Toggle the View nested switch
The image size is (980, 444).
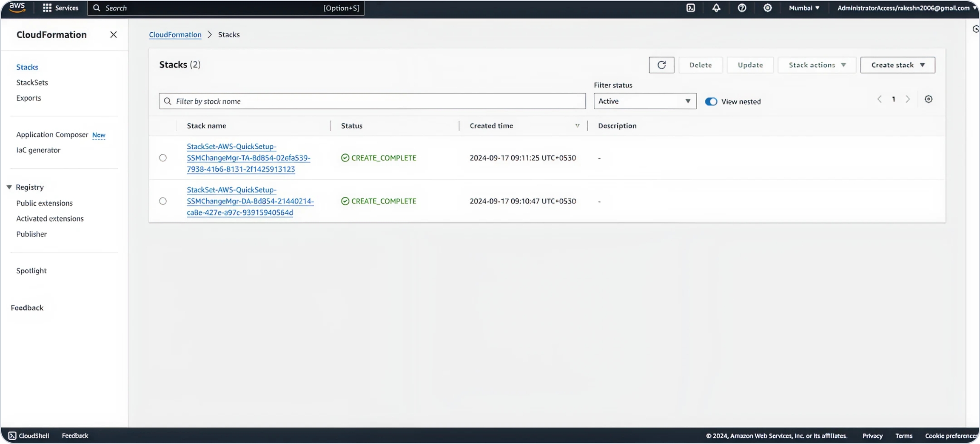711,102
